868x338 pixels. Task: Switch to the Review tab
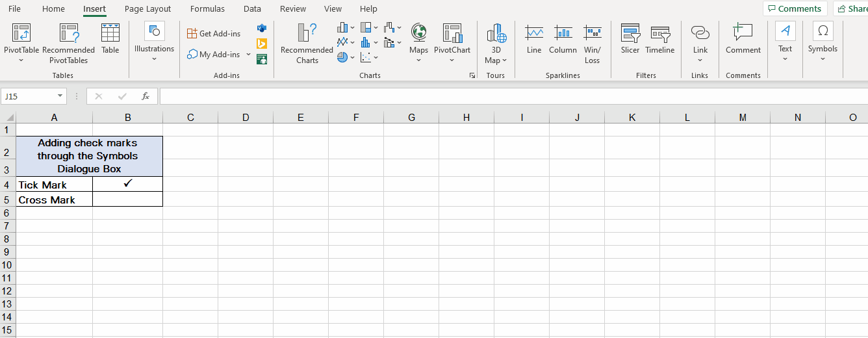293,8
